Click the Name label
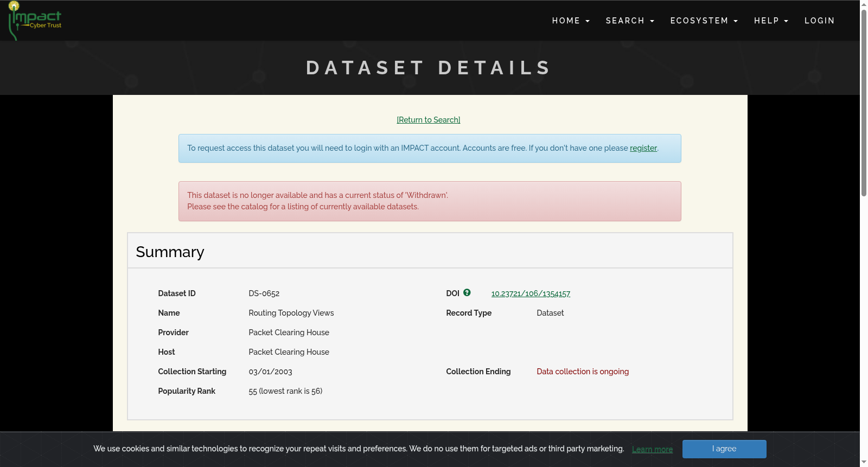Image resolution: width=868 pixels, height=467 pixels. (x=169, y=313)
